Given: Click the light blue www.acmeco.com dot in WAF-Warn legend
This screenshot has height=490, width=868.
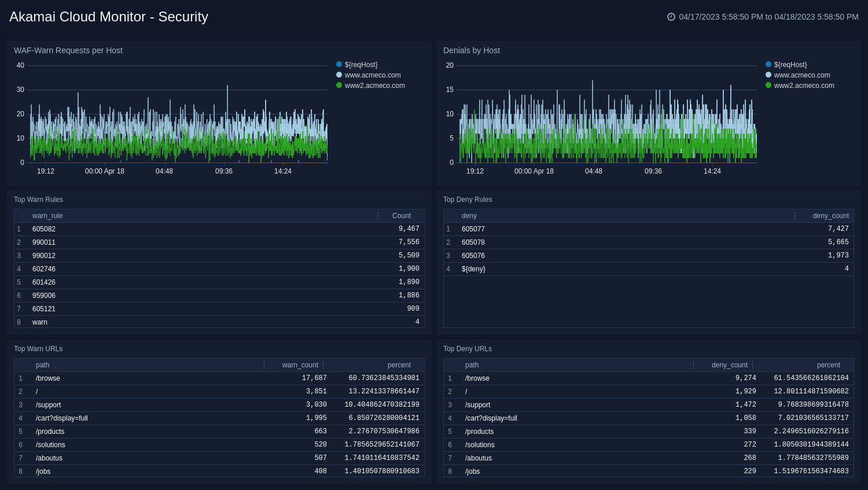Looking at the screenshot, I should pyautogui.click(x=339, y=75).
